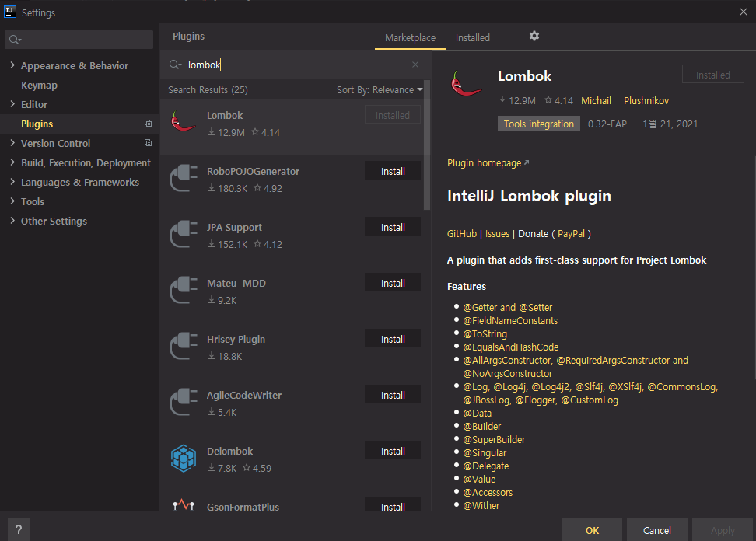Expand the Editor settings node
Image resolution: width=756 pixels, height=541 pixels.
12,104
